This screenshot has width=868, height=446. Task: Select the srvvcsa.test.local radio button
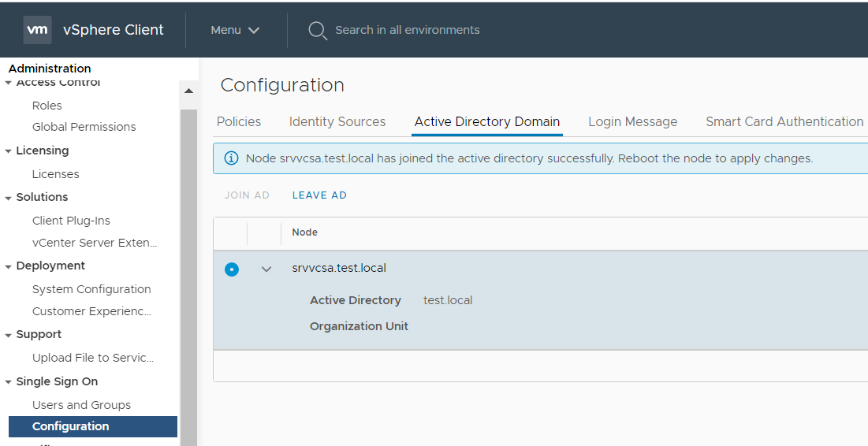232,269
